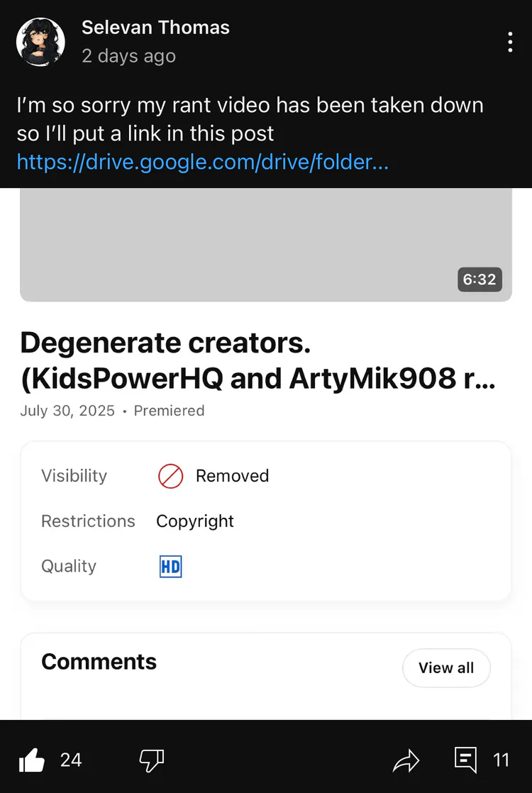
Task: Click the red Removed visibility icon
Action: [170, 476]
